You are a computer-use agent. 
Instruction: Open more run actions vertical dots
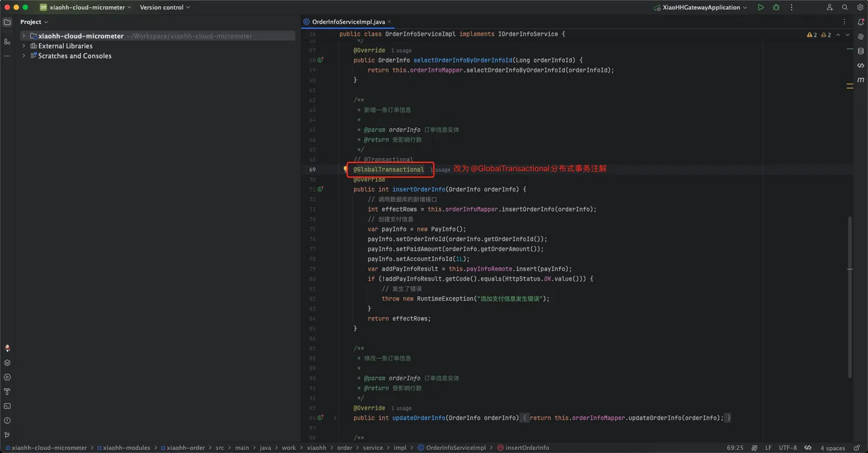(791, 7)
